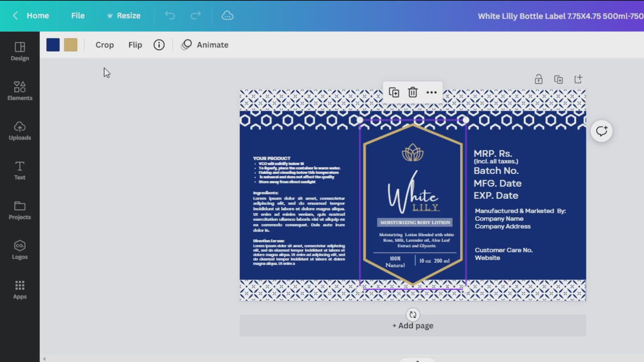
Task: Select the 'MFG. Date' text
Action: point(497,183)
